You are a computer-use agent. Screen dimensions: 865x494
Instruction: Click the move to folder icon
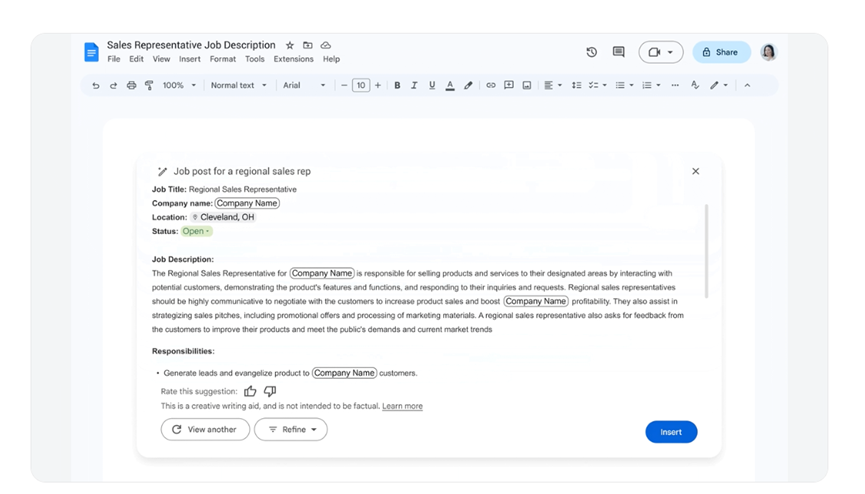click(x=308, y=45)
